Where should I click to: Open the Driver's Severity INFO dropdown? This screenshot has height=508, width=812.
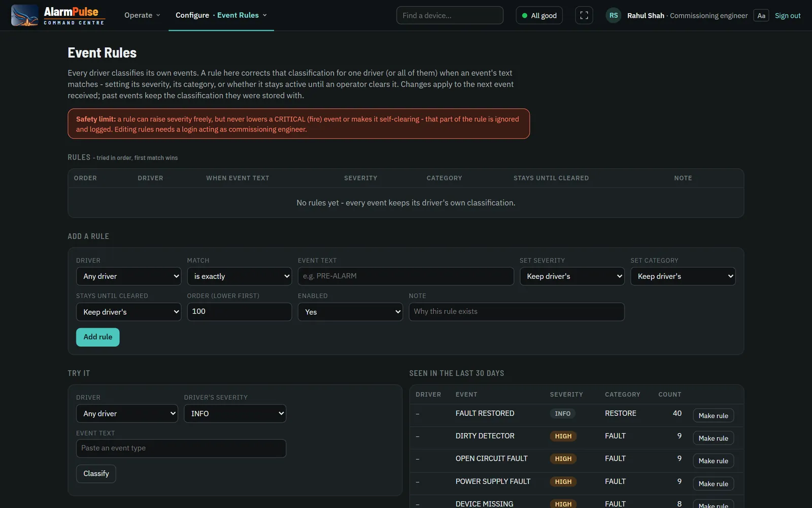[235, 414]
